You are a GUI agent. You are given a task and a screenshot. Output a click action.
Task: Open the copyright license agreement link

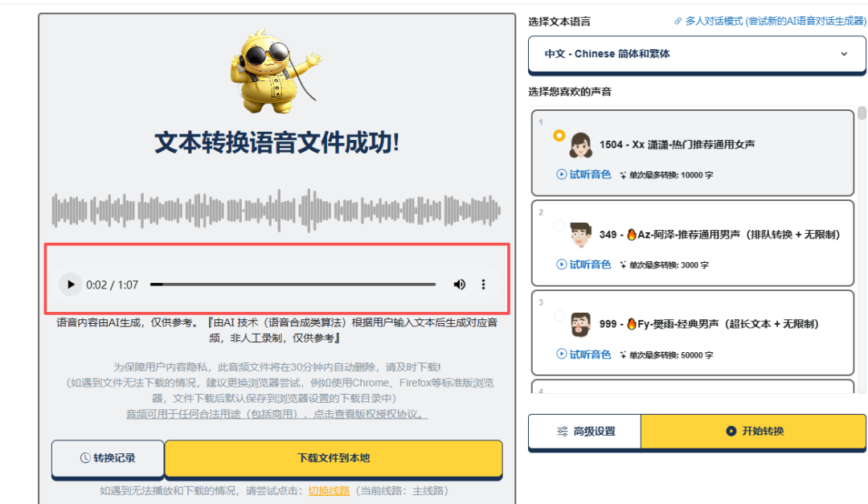click(x=276, y=414)
